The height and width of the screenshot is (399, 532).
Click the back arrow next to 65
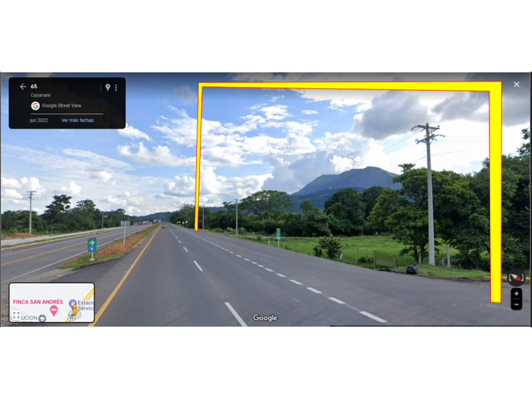23,87
